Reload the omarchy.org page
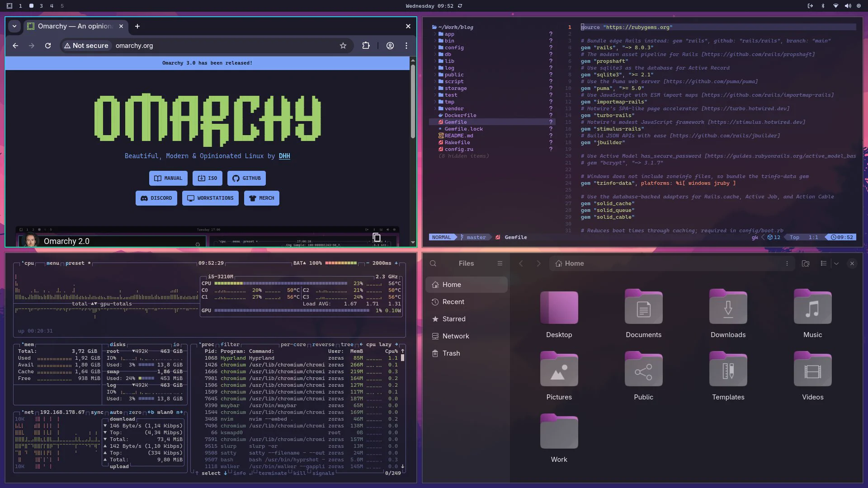Screen dimensions: 868x488 [48, 46]
